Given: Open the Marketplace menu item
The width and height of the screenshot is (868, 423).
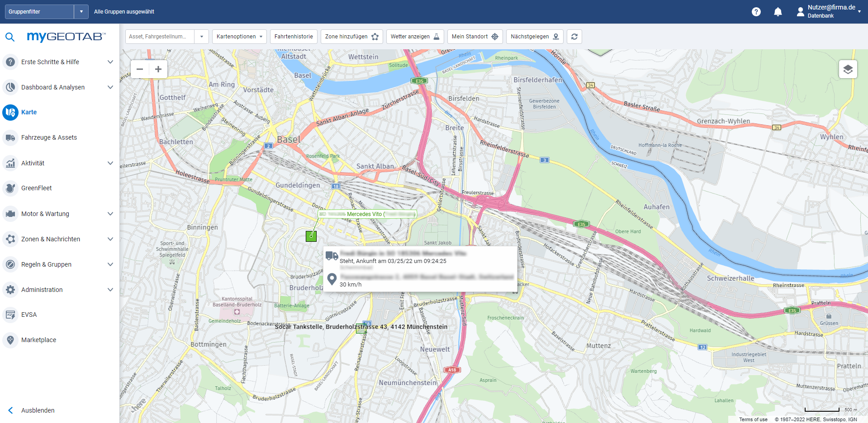Looking at the screenshot, I should point(38,340).
